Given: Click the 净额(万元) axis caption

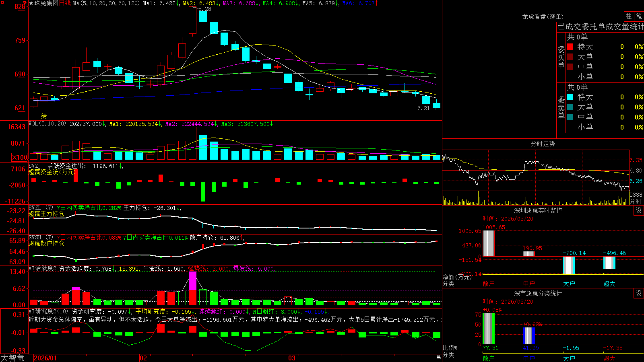Looking at the screenshot, I should pyautogui.click(x=457, y=277).
